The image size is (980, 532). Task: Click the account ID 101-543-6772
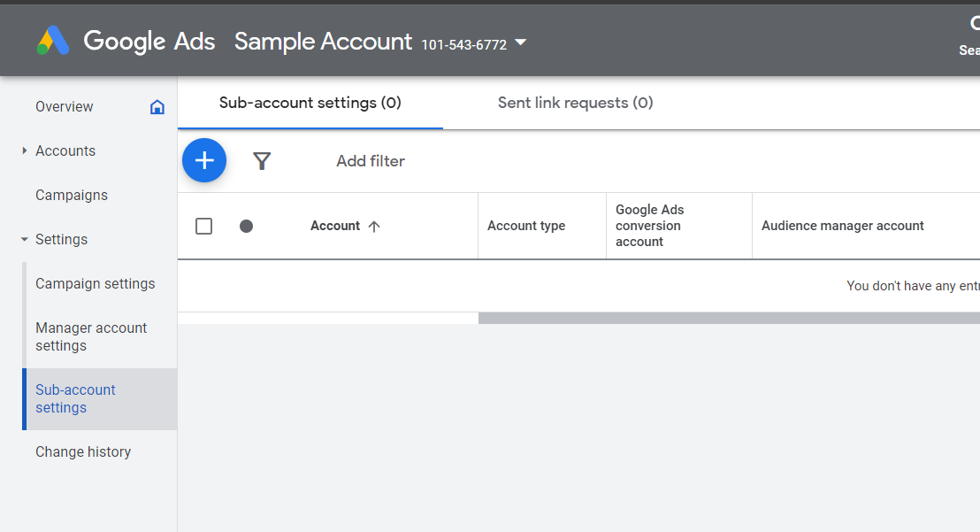point(463,45)
